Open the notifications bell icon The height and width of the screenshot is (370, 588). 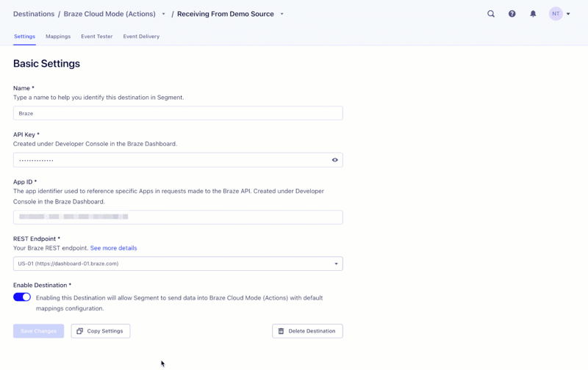click(x=533, y=14)
